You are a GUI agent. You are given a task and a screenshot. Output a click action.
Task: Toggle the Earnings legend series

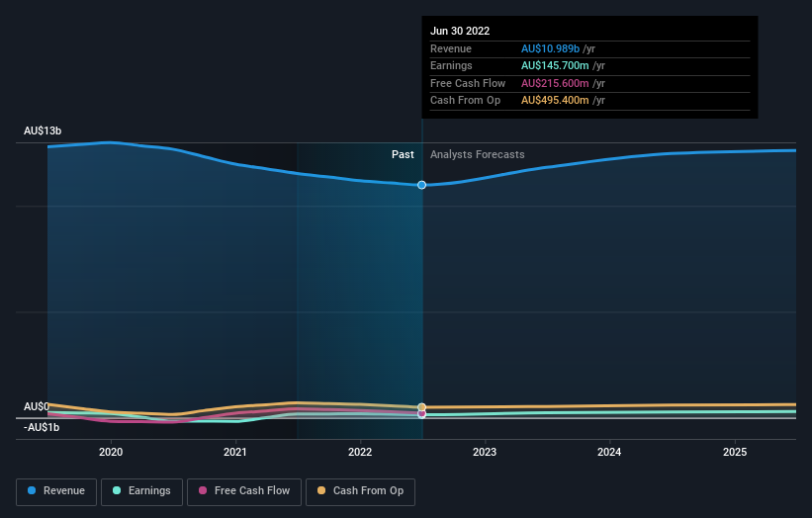click(141, 491)
